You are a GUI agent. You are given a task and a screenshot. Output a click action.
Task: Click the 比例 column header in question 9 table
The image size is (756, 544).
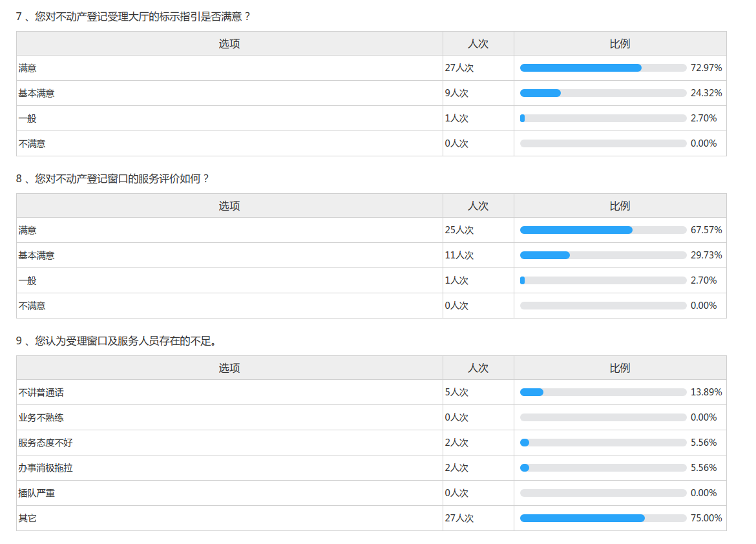[620, 368]
